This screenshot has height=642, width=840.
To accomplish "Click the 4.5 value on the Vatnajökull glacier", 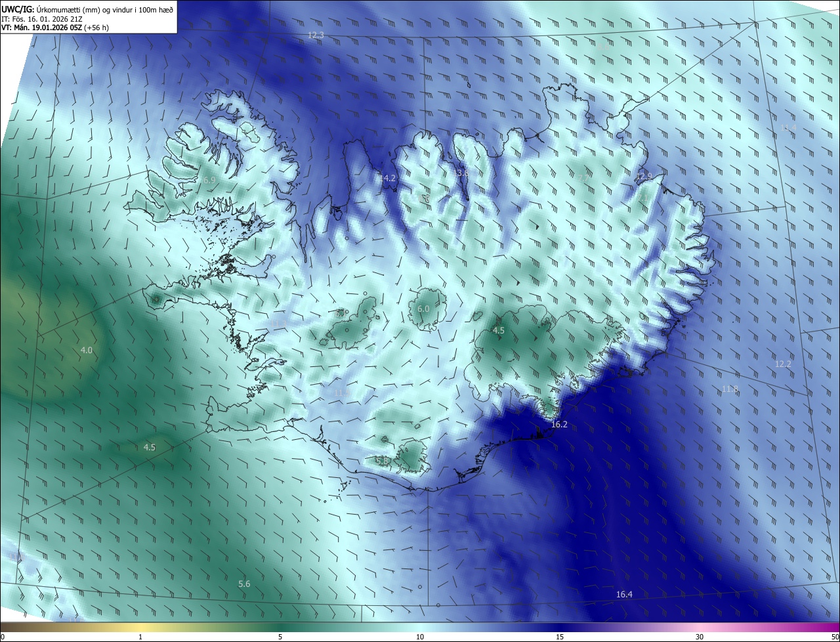I will tap(499, 330).
